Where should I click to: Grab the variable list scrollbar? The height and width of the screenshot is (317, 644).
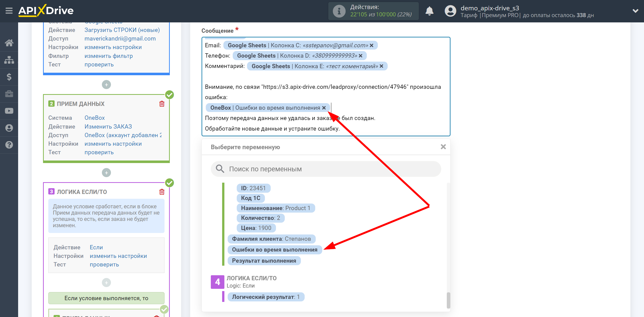[x=448, y=300]
